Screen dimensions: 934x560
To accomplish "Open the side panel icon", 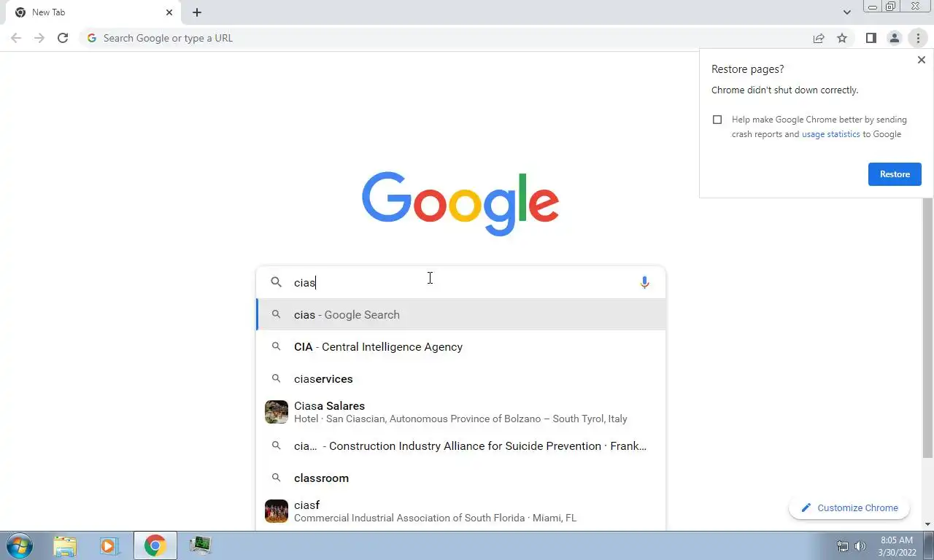I will click(x=871, y=38).
